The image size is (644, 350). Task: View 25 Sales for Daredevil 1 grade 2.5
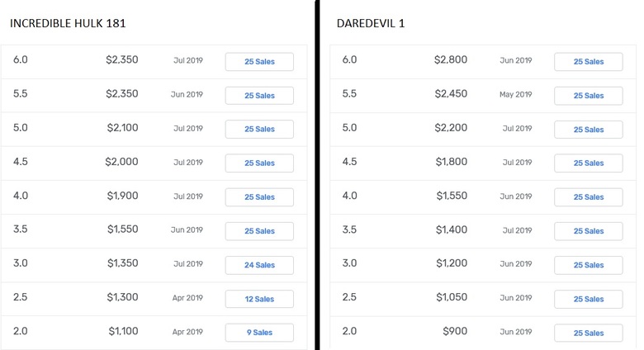[x=588, y=299]
